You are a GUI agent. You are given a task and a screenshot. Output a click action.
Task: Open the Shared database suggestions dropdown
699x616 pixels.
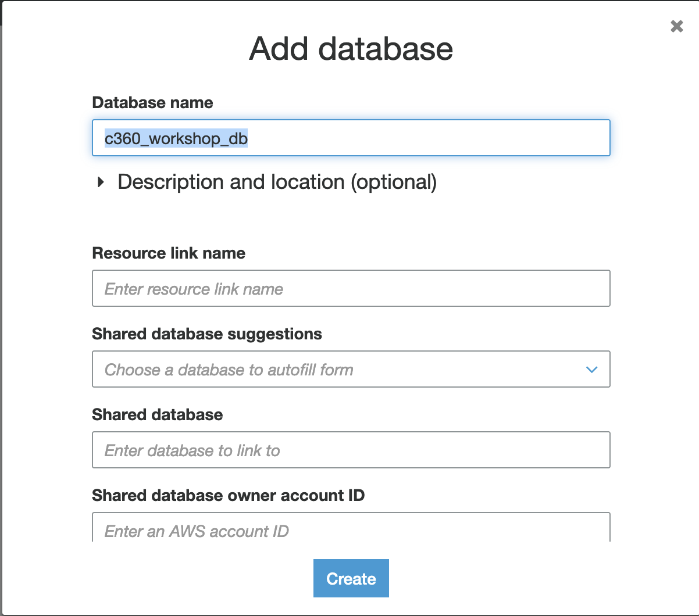351,369
